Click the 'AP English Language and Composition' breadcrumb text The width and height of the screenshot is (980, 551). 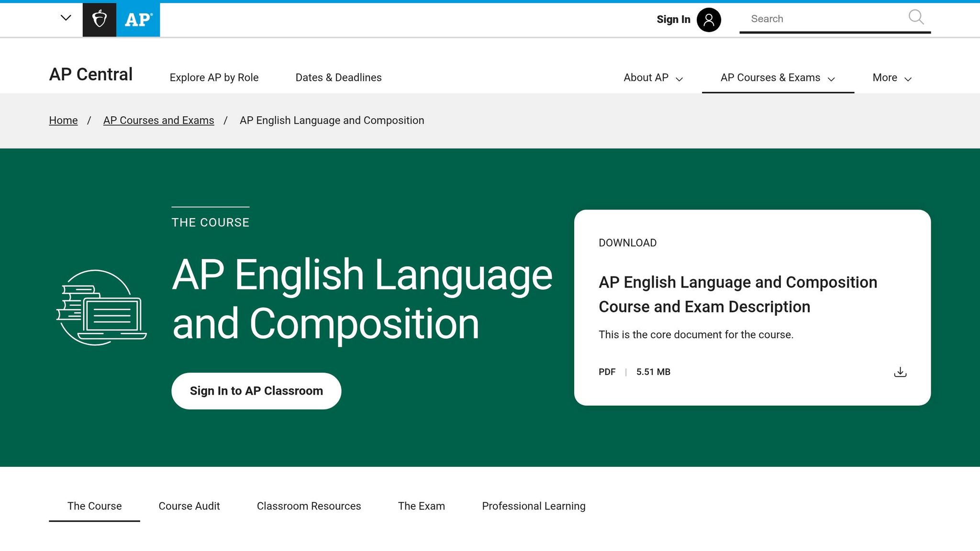point(332,121)
